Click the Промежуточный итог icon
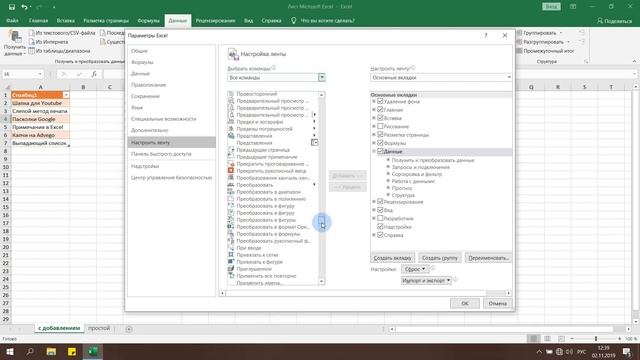This screenshot has height=360, width=640. tap(520, 51)
